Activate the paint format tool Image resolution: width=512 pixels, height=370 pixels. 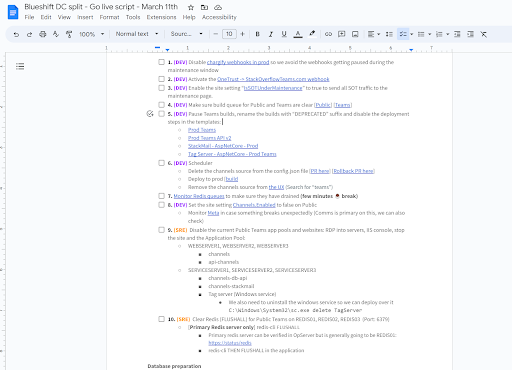click(x=69, y=34)
